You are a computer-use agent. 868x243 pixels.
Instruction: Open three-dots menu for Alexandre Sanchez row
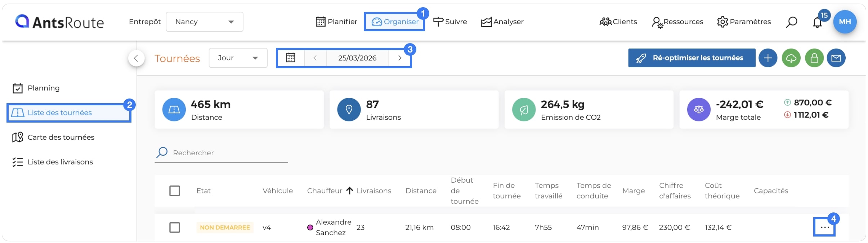tap(825, 228)
